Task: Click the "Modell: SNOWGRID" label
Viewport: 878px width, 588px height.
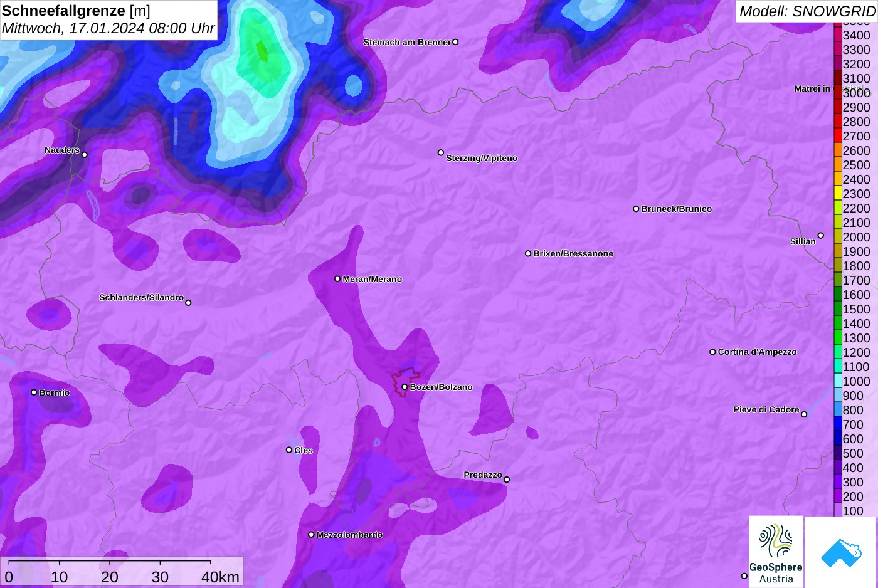Action: tap(807, 11)
